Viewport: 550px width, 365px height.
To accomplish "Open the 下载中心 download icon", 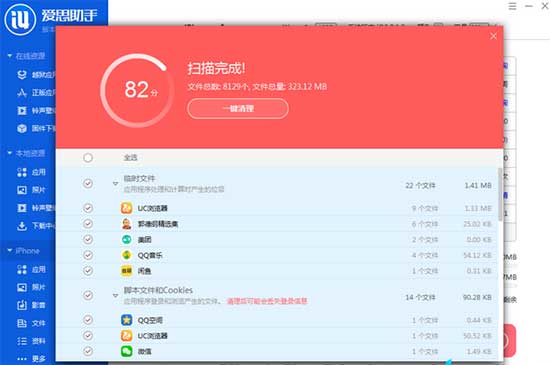I will coord(22,226).
